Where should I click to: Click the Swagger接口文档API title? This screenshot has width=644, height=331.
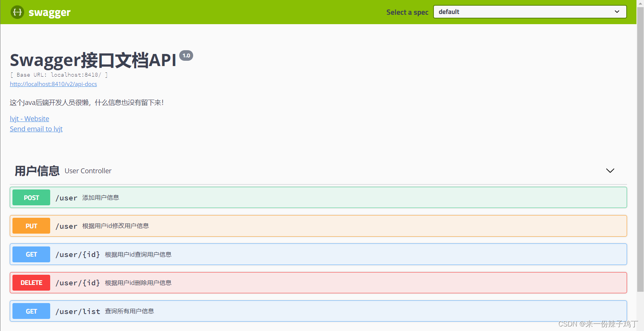pyautogui.click(x=93, y=60)
